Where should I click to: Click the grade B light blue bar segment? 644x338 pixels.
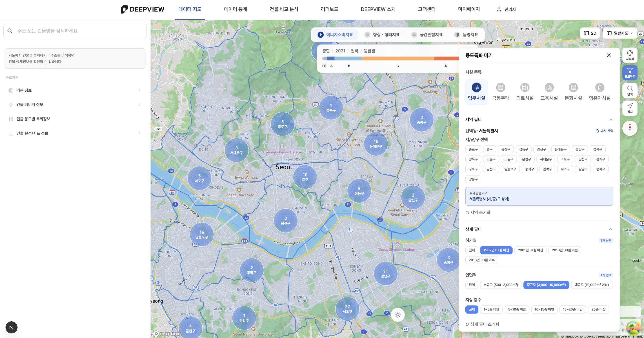pyautogui.click(x=348, y=58)
